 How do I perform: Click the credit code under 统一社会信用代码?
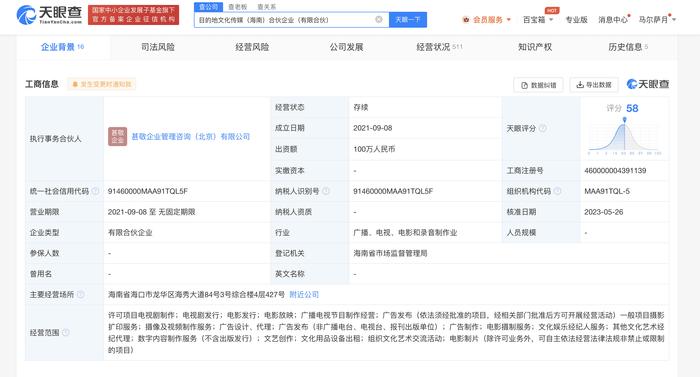pyautogui.click(x=148, y=191)
